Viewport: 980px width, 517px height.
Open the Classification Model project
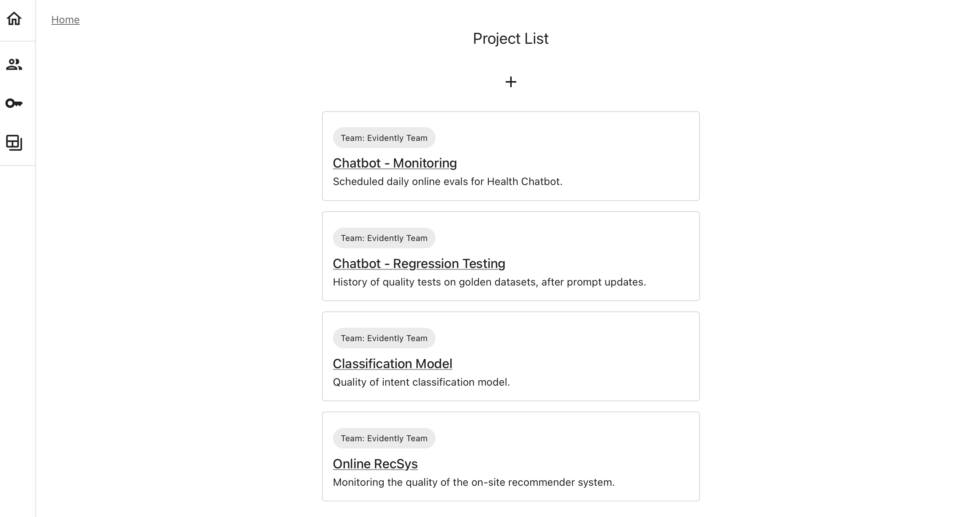click(x=392, y=364)
